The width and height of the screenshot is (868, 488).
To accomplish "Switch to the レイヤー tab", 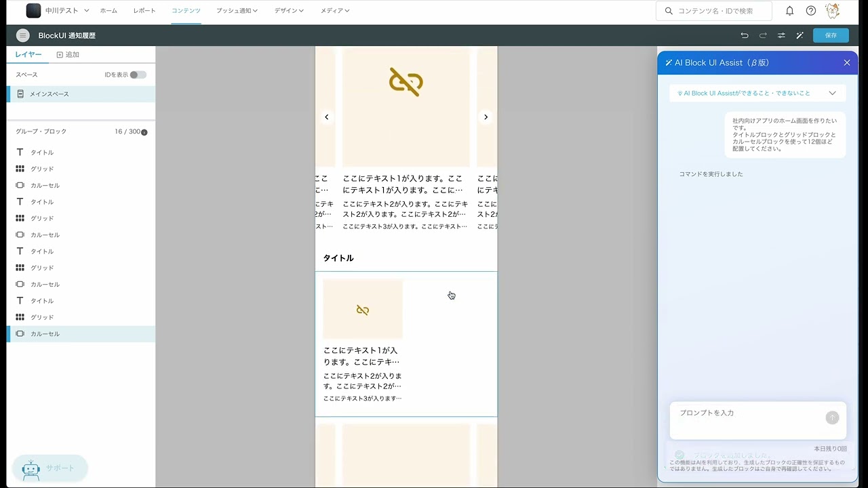I will point(28,54).
